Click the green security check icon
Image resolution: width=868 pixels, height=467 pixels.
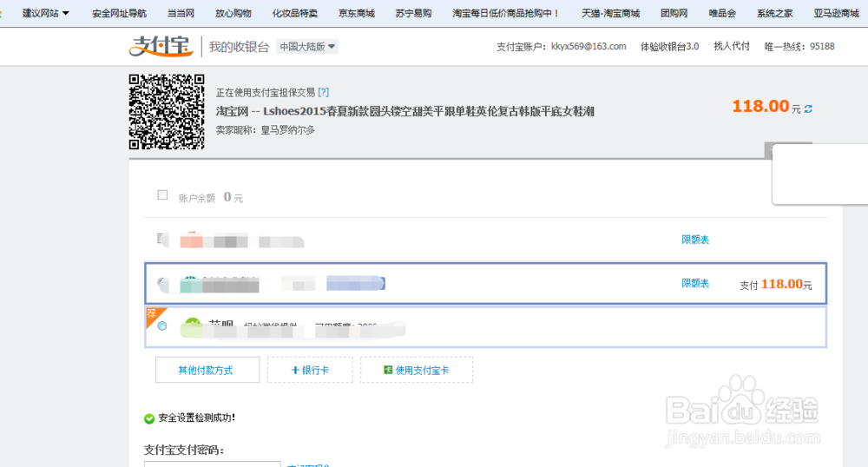point(149,418)
